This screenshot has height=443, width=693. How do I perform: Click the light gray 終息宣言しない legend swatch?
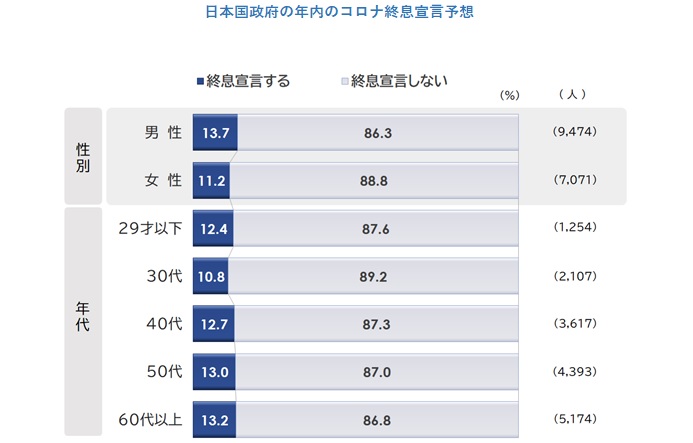[x=345, y=81]
